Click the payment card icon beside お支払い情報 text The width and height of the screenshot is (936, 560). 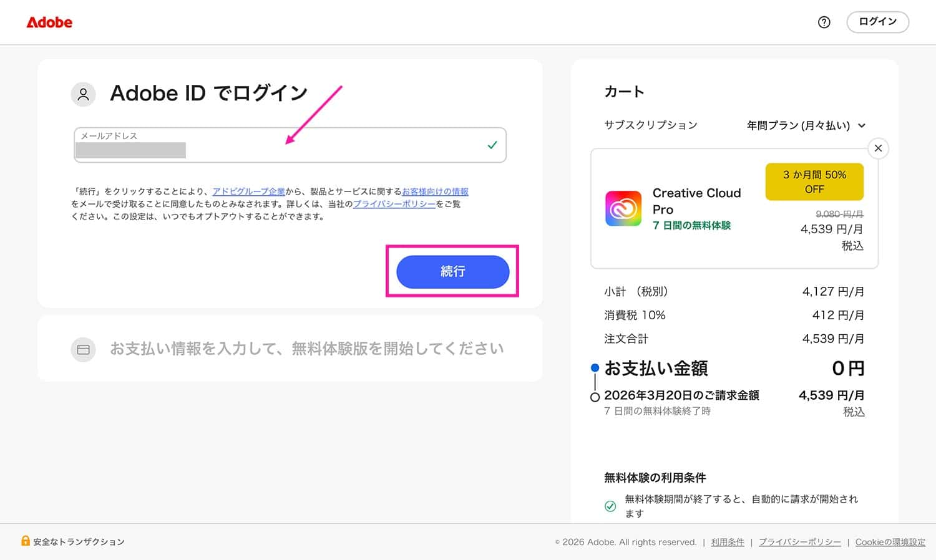(x=83, y=350)
